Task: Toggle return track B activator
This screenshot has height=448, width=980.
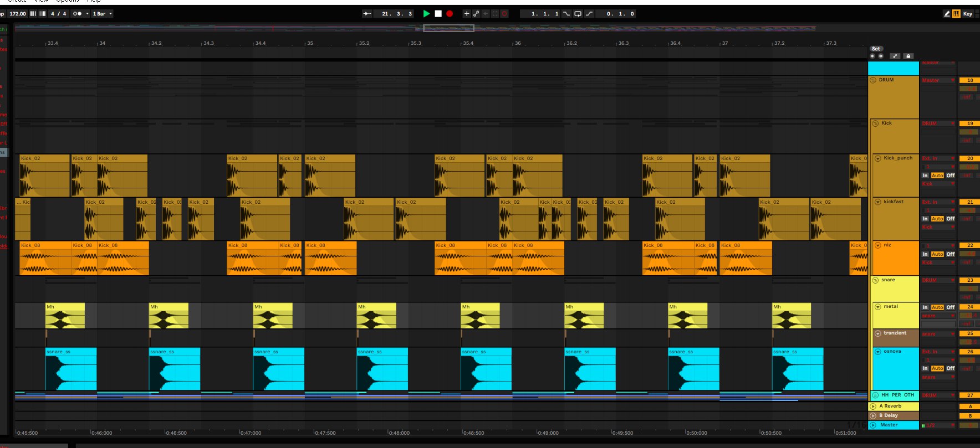Action: point(969,416)
